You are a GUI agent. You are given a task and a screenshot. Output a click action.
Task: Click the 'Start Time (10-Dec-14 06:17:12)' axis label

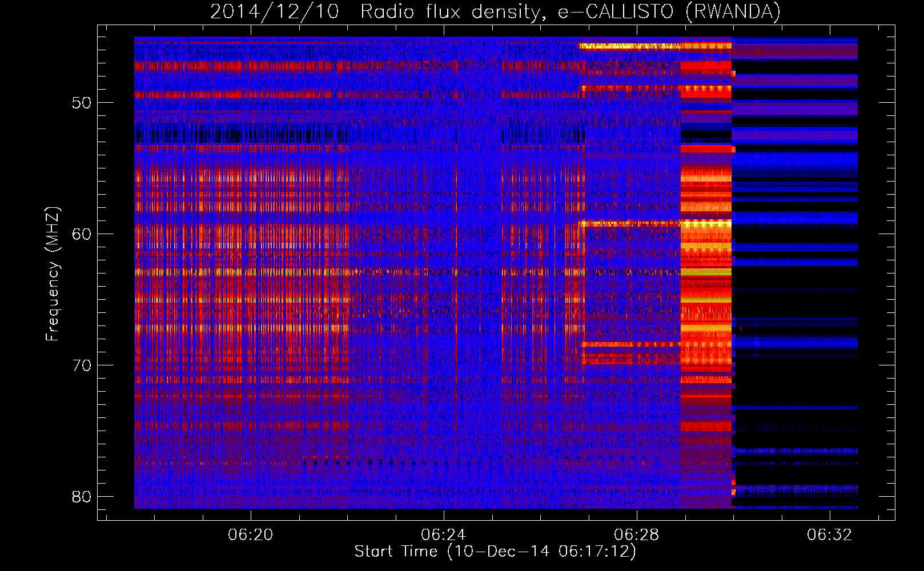pos(495,552)
